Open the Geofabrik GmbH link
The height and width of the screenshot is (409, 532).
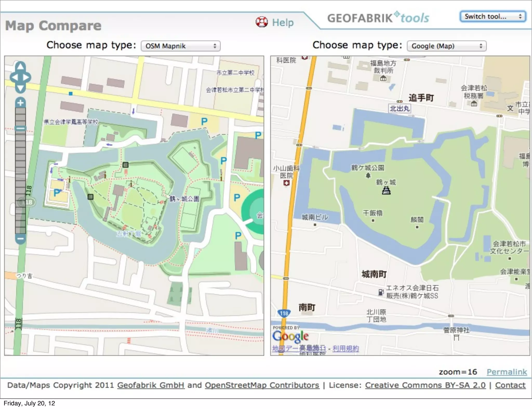151,385
